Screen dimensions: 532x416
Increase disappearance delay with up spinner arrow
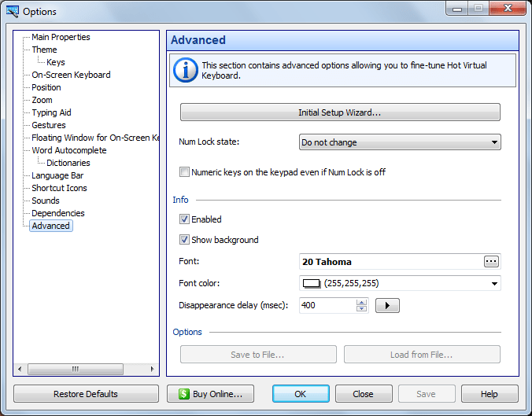coord(362,302)
